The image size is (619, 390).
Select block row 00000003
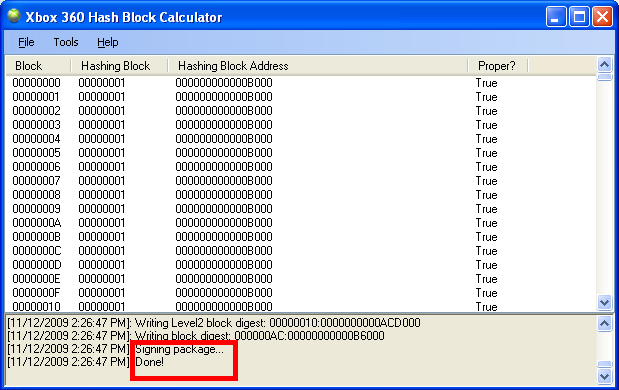(301, 125)
